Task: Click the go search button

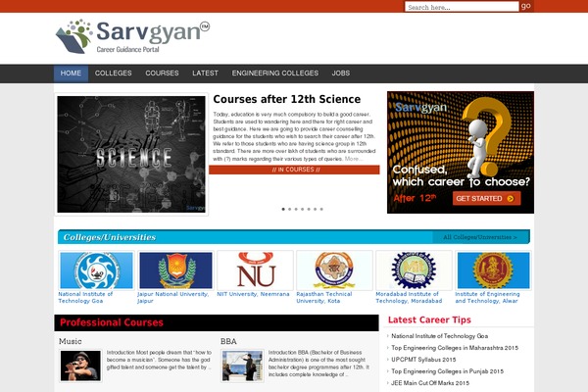Action: [x=525, y=6]
